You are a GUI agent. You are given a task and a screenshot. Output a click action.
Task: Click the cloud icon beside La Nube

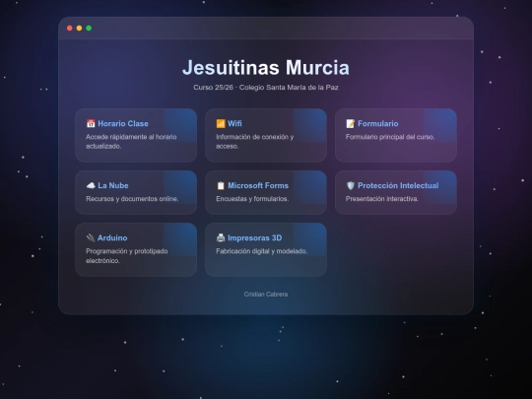[91, 185]
